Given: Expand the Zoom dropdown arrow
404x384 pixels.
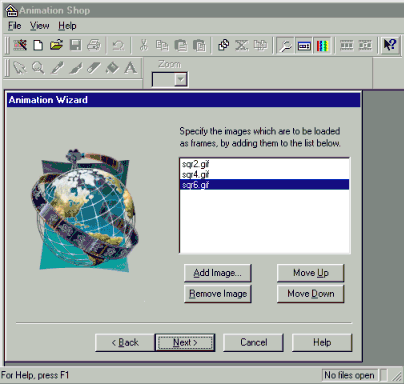Looking at the screenshot, I should 180,80.
